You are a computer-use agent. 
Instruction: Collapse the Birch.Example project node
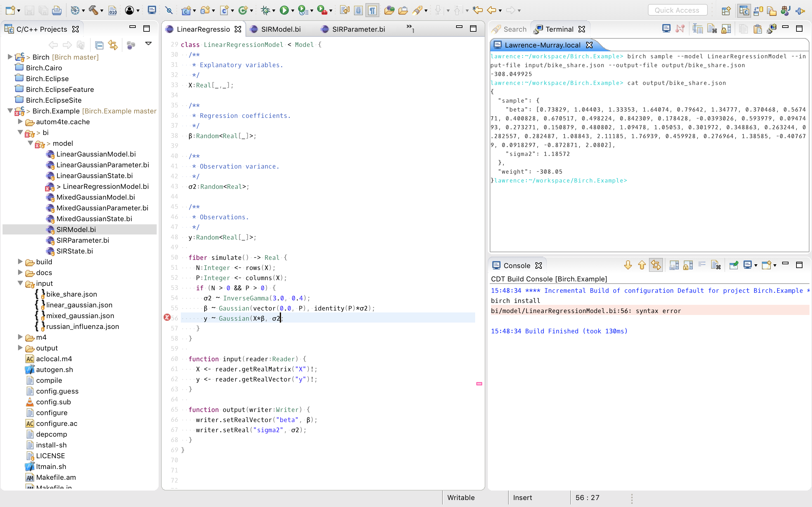pyautogui.click(x=10, y=111)
